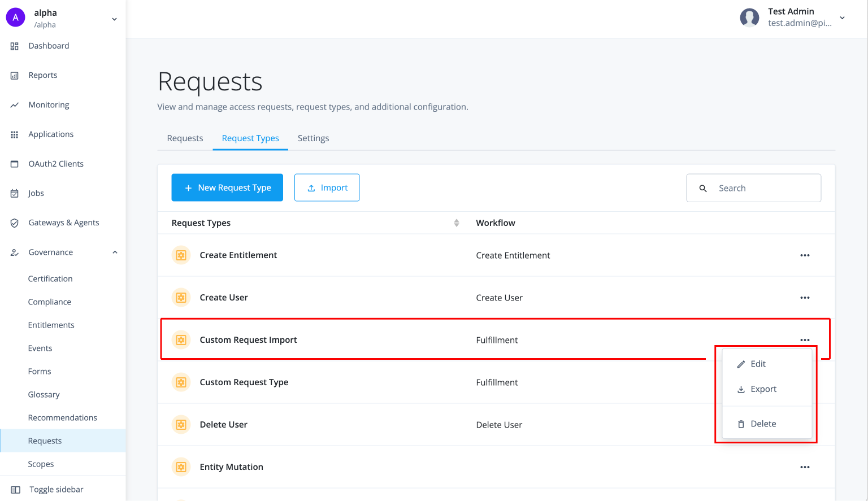Click inside the Search field
The height and width of the screenshot is (501, 868).
click(x=757, y=188)
